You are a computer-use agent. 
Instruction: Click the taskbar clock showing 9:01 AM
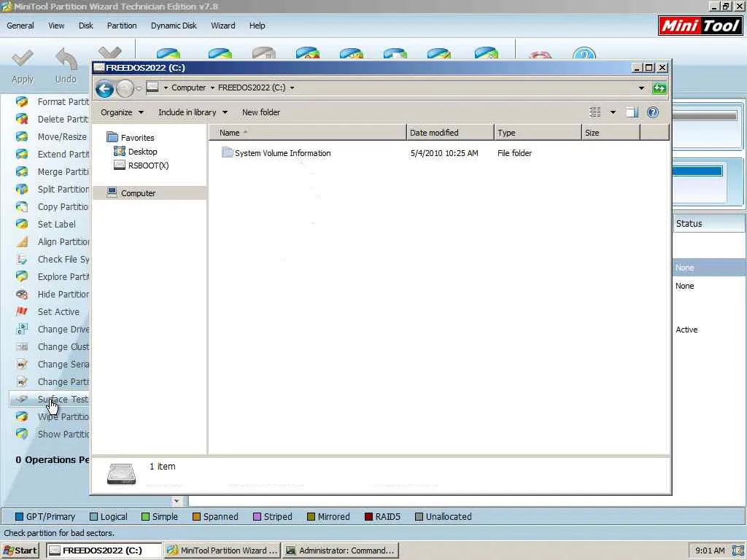pyautogui.click(x=709, y=551)
